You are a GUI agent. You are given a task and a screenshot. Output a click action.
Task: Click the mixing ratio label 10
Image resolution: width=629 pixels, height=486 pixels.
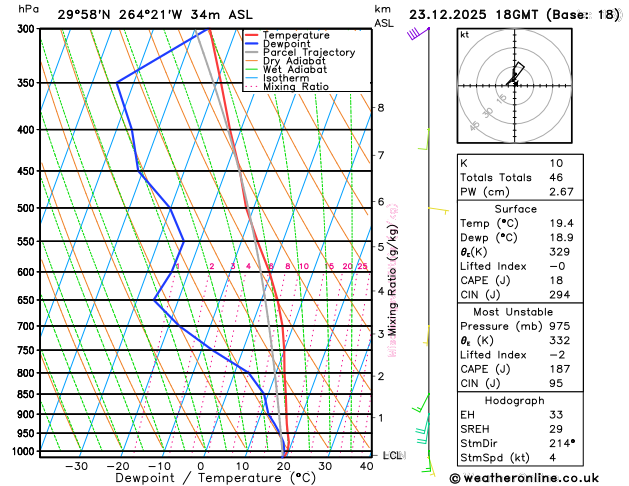304,267
